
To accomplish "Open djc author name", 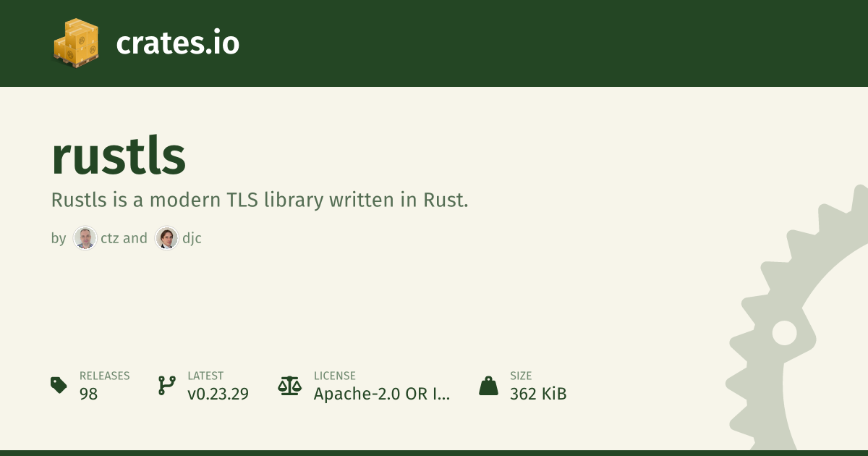I will point(192,238).
